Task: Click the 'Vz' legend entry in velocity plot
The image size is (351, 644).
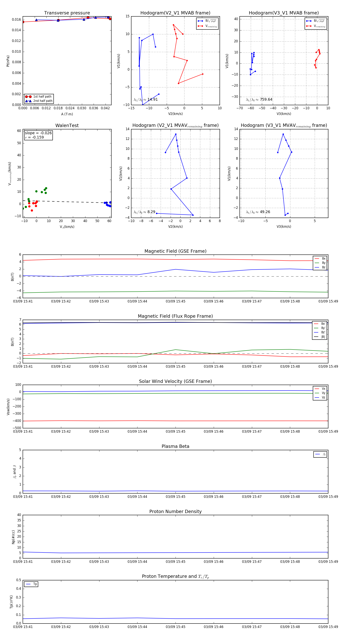Action: [320, 398]
